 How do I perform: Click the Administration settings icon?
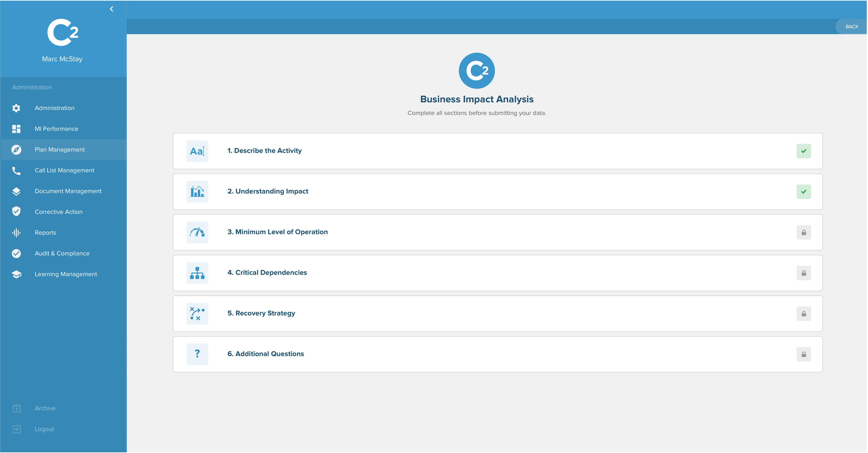17,108
